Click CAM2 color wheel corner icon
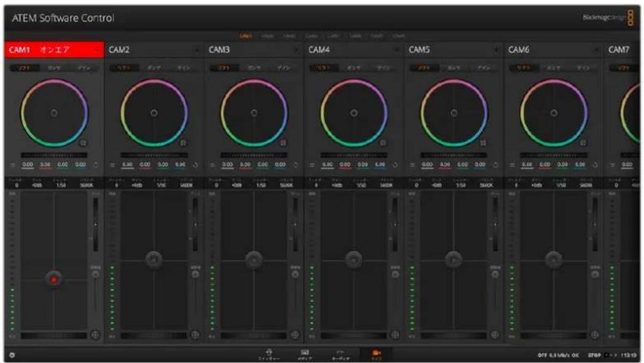This screenshot has width=644, height=363. tap(183, 143)
